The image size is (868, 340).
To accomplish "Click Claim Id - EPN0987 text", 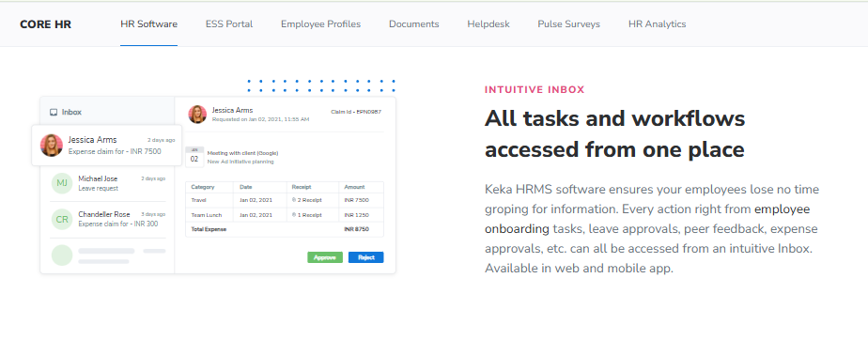I will pos(356,112).
